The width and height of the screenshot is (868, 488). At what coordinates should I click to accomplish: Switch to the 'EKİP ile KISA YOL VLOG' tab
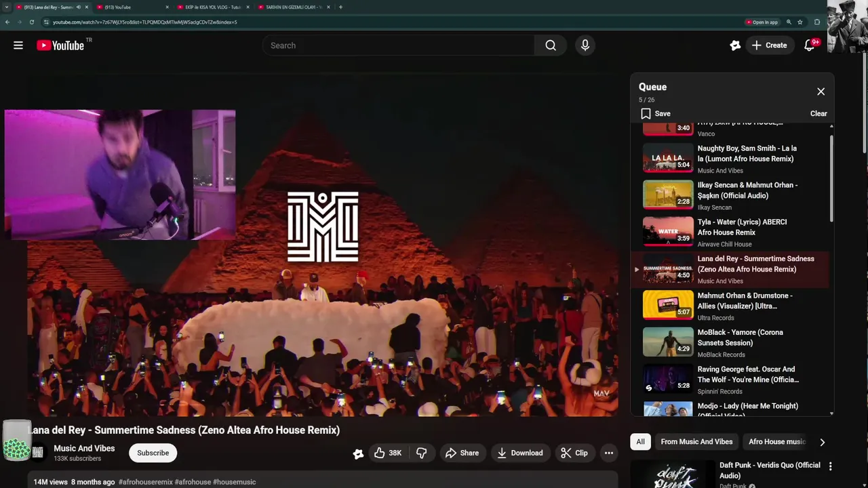(x=214, y=7)
